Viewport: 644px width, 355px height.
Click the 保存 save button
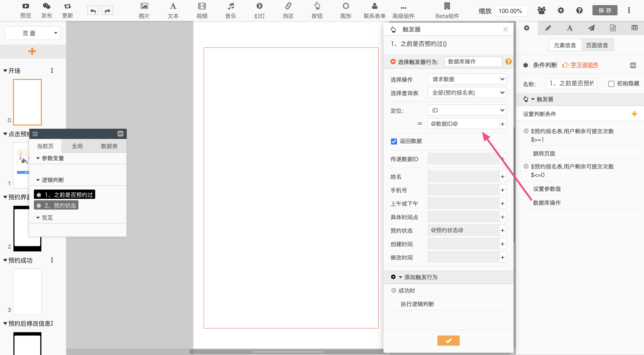(x=605, y=10)
